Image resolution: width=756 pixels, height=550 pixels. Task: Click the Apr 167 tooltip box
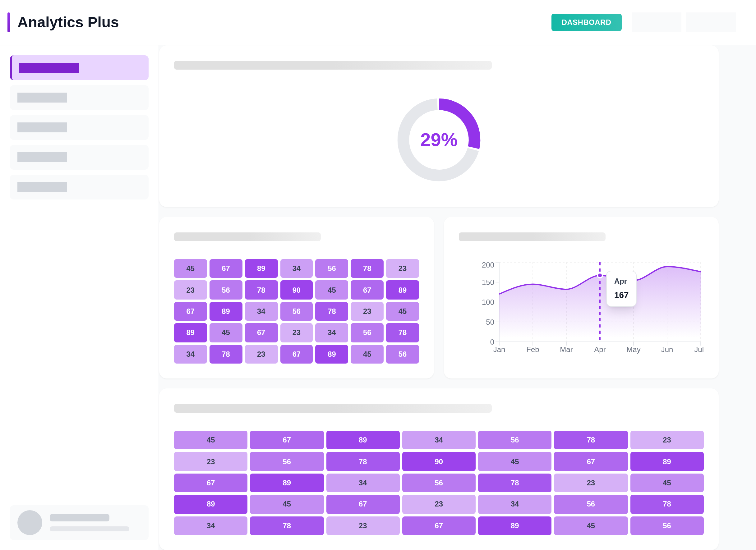coord(621,288)
